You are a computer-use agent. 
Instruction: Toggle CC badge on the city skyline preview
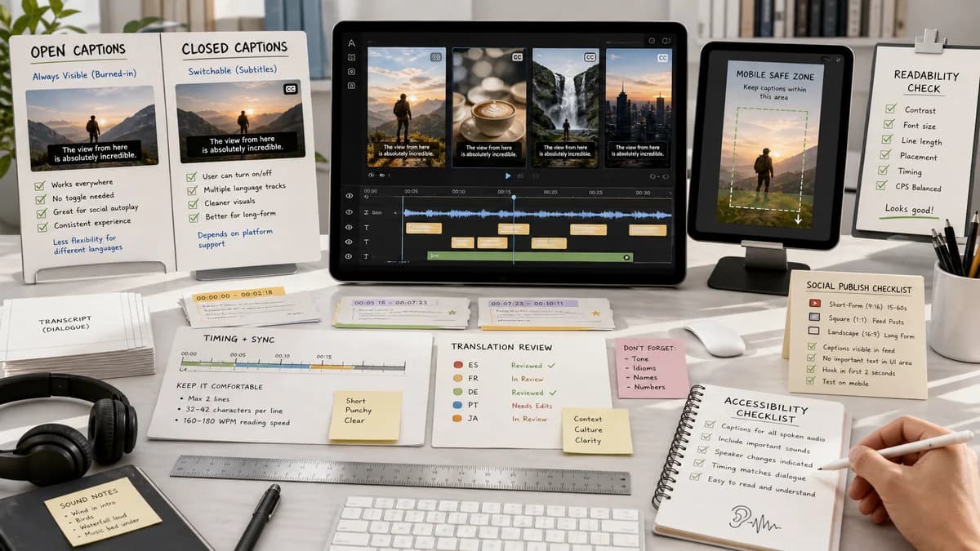pos(662,57)
